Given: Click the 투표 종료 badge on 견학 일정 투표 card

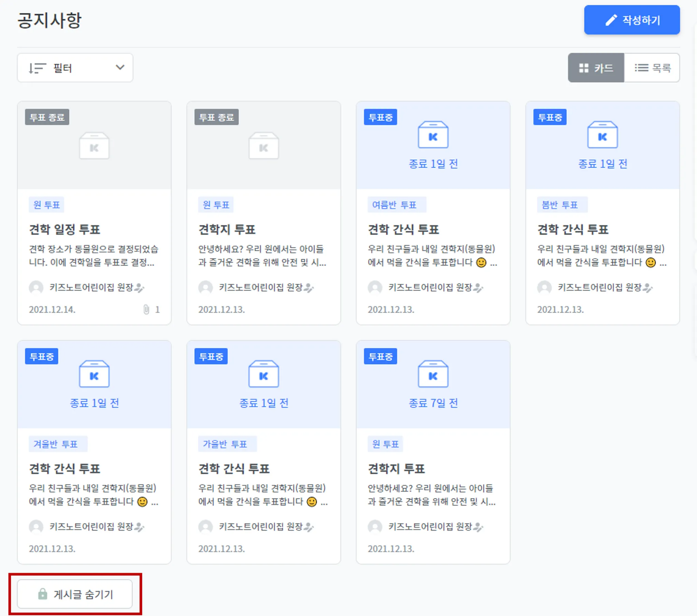Looking at the screenshot, I should click(47, 117).
